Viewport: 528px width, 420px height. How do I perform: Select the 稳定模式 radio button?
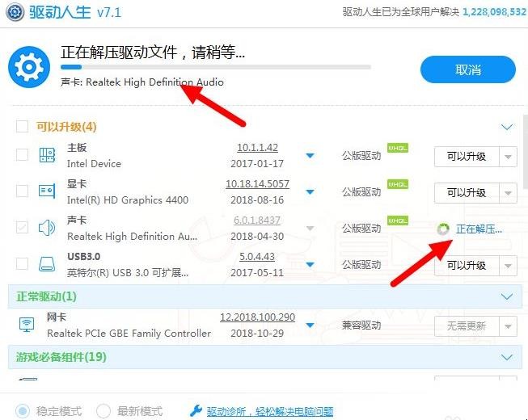23,411
